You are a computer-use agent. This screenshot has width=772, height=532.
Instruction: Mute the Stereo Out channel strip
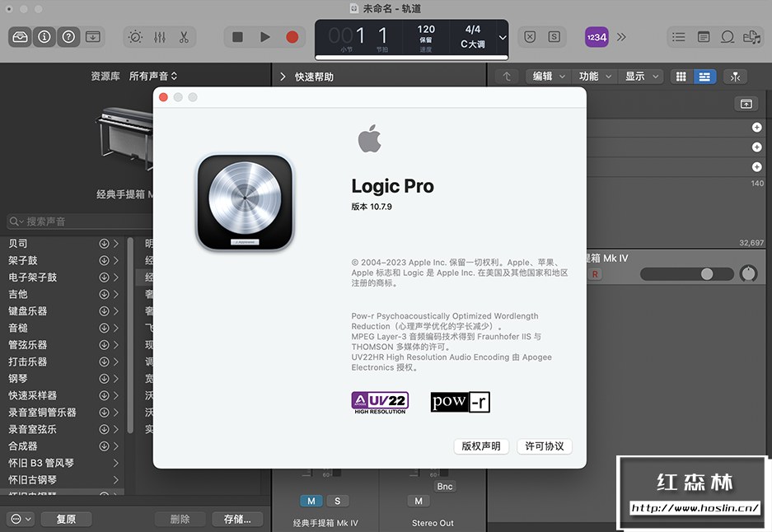419,501
